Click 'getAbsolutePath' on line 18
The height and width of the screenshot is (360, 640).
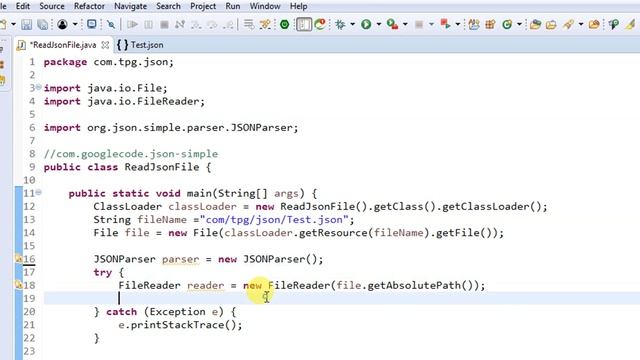coord(414,285)
